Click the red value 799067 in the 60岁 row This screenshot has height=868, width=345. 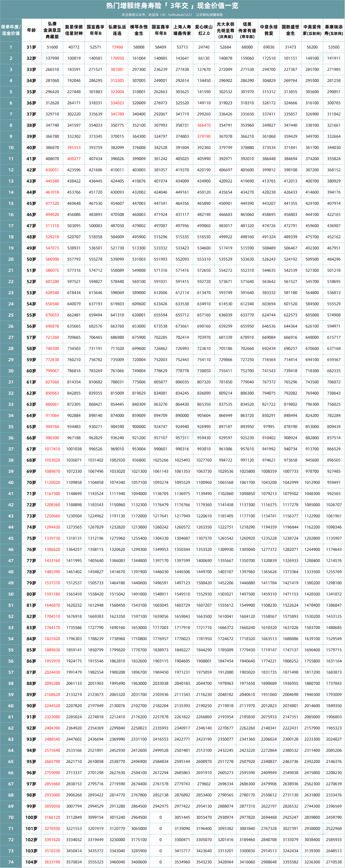tap(52, 371)
